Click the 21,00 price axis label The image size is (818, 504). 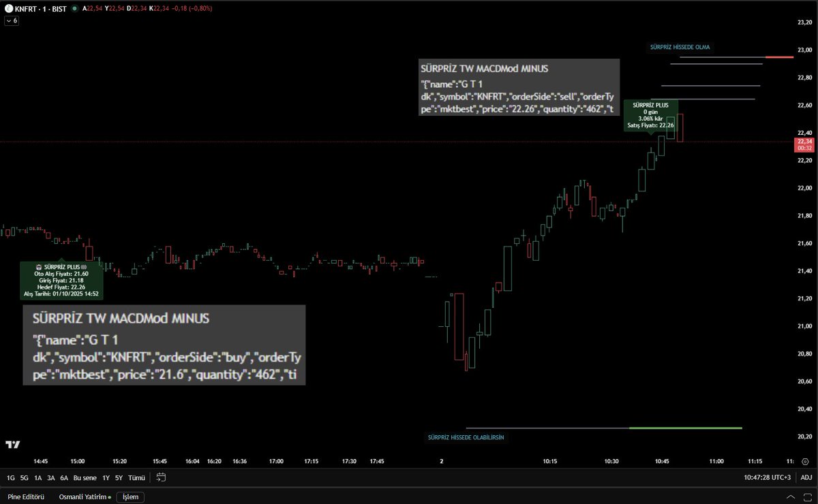(804, 326)
